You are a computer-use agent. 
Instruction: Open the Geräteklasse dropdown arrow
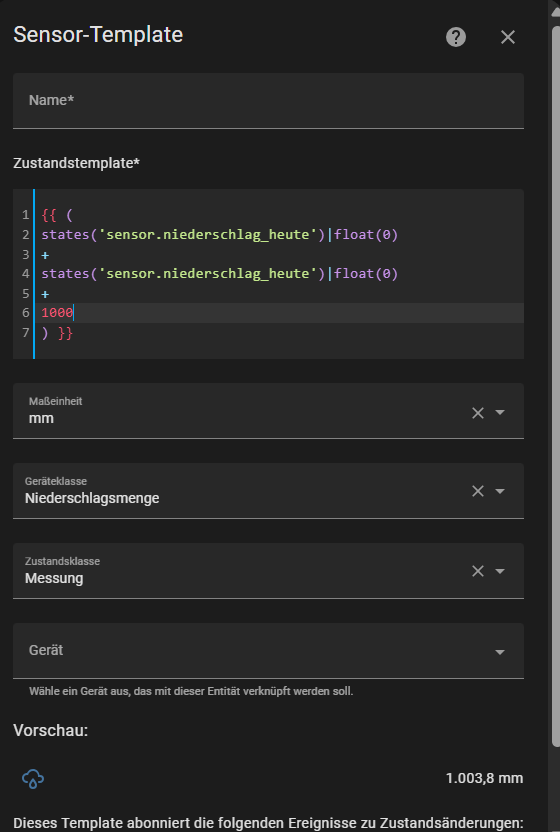point(499,491)
